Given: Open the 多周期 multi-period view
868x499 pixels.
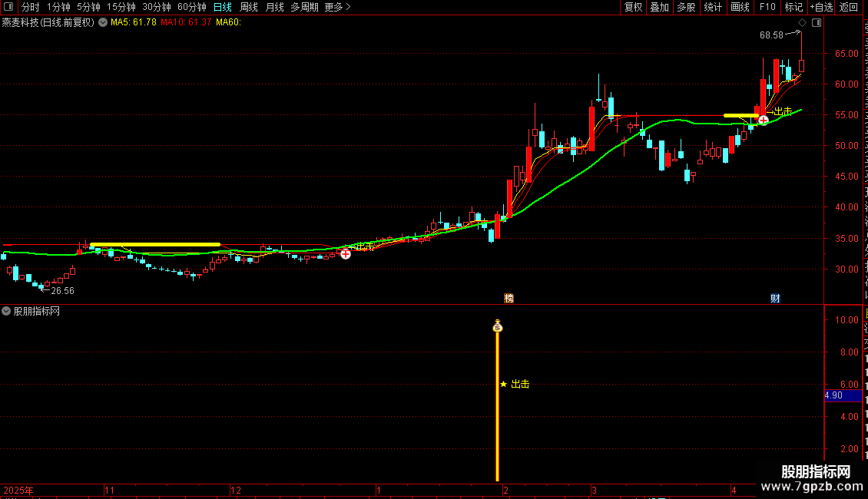Looking at the screenshot, I should 304,7.
